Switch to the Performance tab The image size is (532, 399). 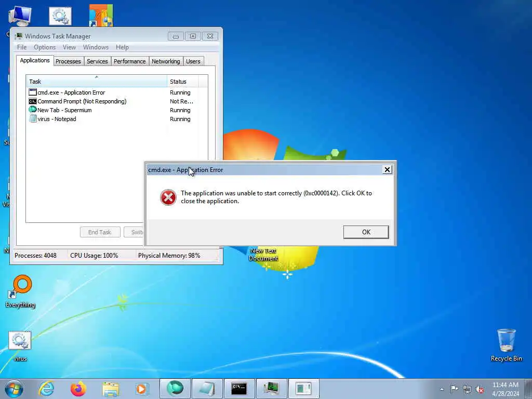tap(129, 61)
